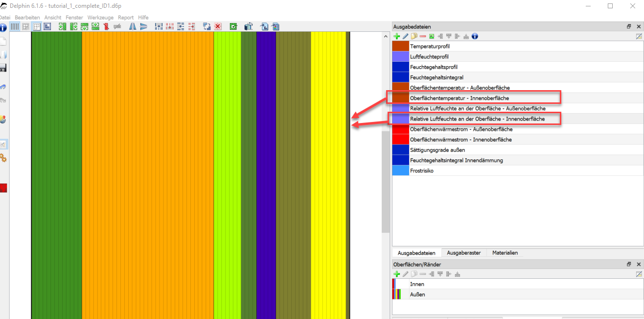Viewport: 644px width, 319px height.
Task: Select Relative Luftfeuchte an der Oberfläche - Innenoberfläche
Action: click(x=518, y=119)
